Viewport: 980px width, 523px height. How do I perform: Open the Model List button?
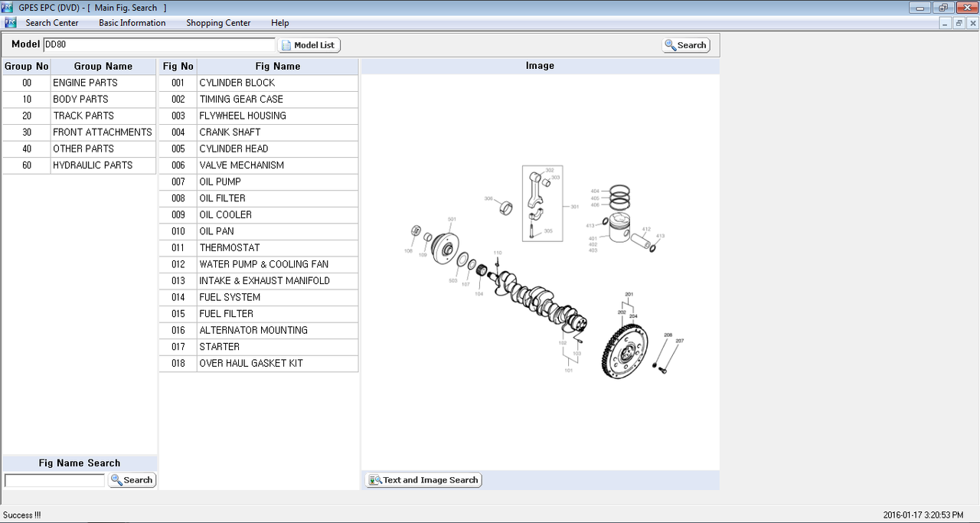coord(309,45)
